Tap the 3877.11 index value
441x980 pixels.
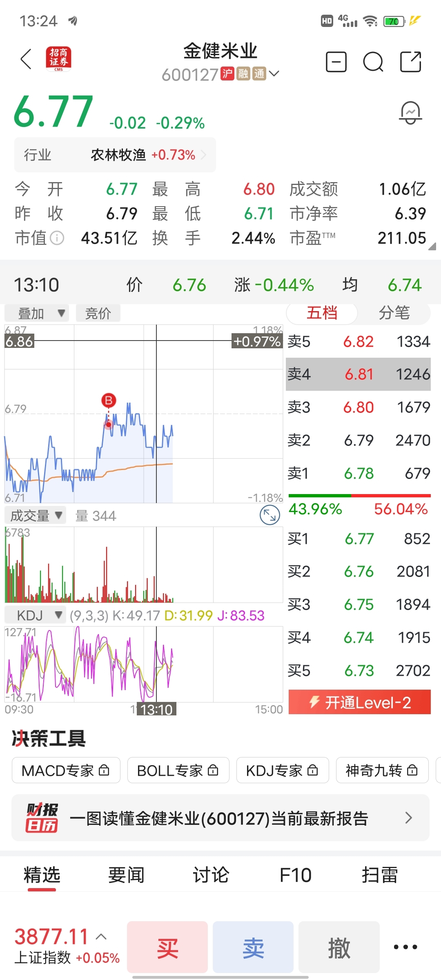click(x=51, y=936)
